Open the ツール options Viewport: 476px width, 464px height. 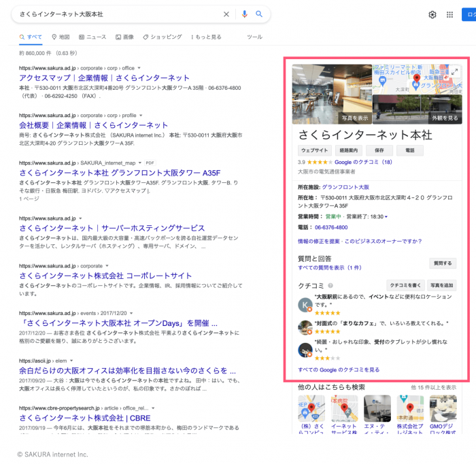254,37
